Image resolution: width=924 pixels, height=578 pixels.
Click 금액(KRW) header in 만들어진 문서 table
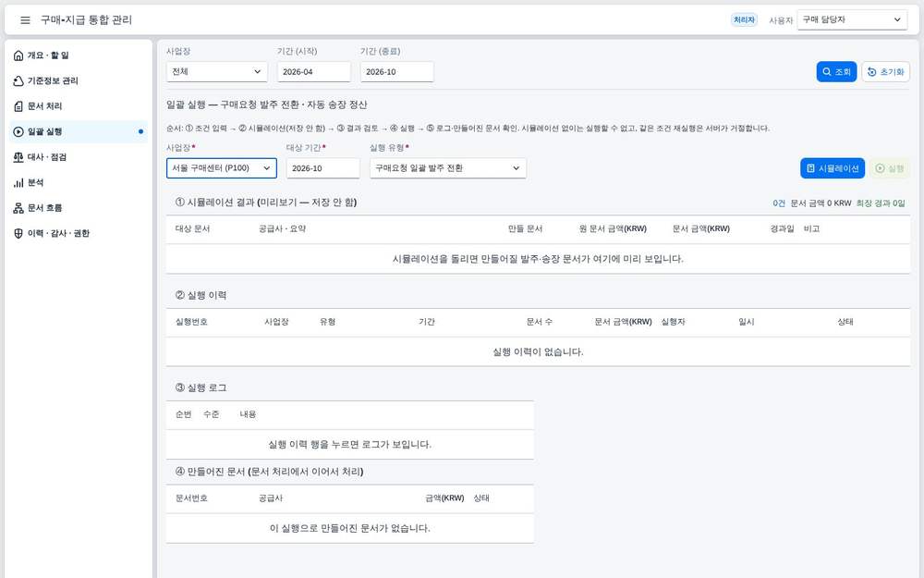point(444,498)
